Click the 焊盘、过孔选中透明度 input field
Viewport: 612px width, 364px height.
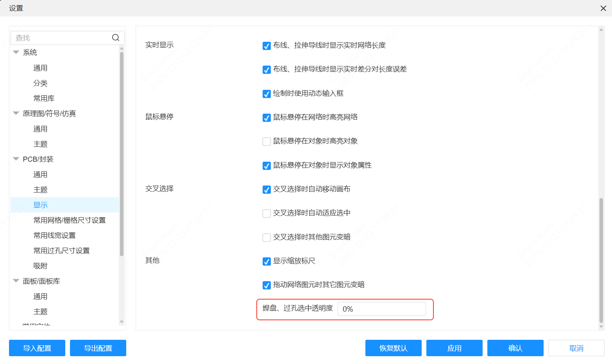(x=382, y=309)
